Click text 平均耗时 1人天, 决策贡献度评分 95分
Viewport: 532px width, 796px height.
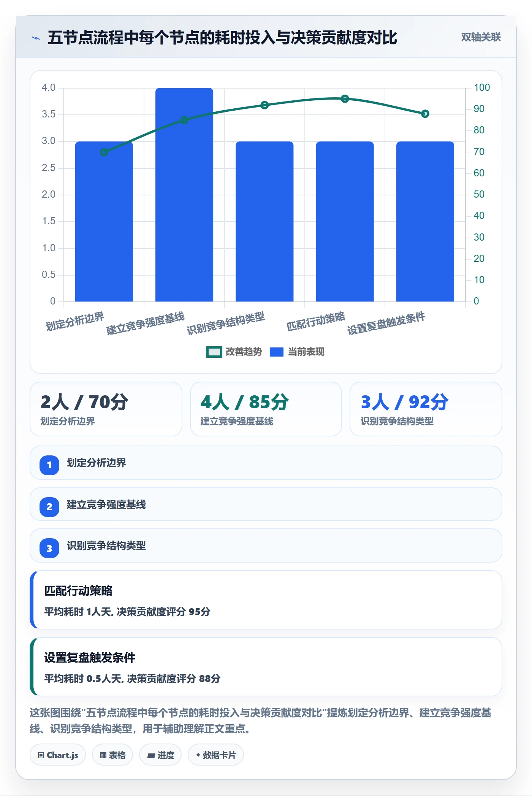(x=127, y=612)
